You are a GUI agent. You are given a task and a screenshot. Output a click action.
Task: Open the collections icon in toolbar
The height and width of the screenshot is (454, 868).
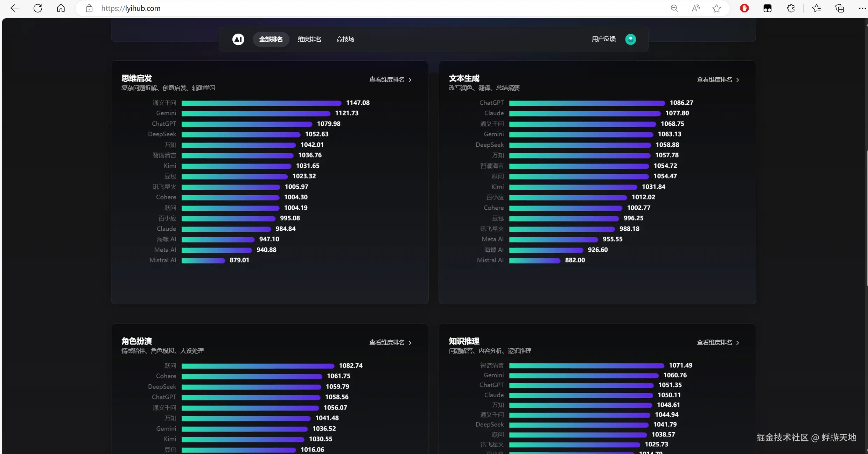(x=840, y=8)
